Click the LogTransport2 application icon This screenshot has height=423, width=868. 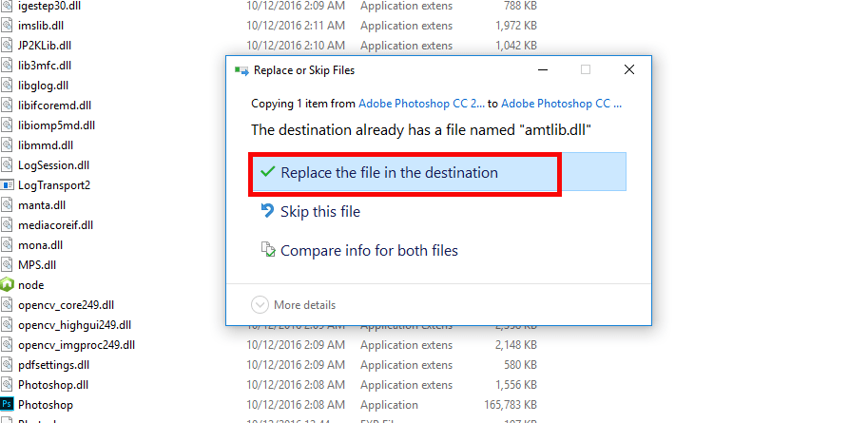[8, 185]
